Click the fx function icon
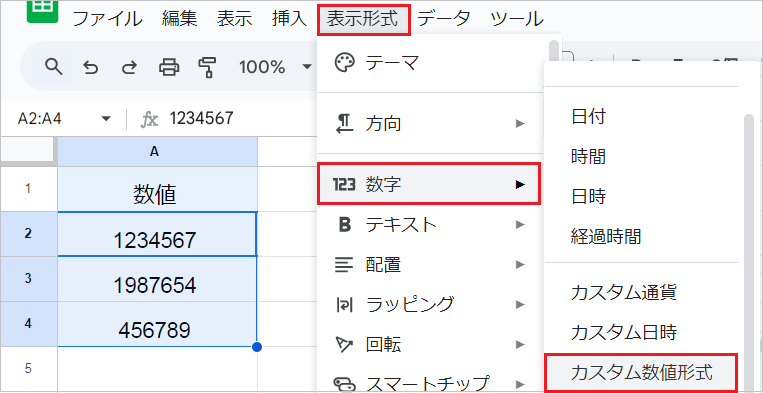763x393 pixels. (x=149, y=119)
